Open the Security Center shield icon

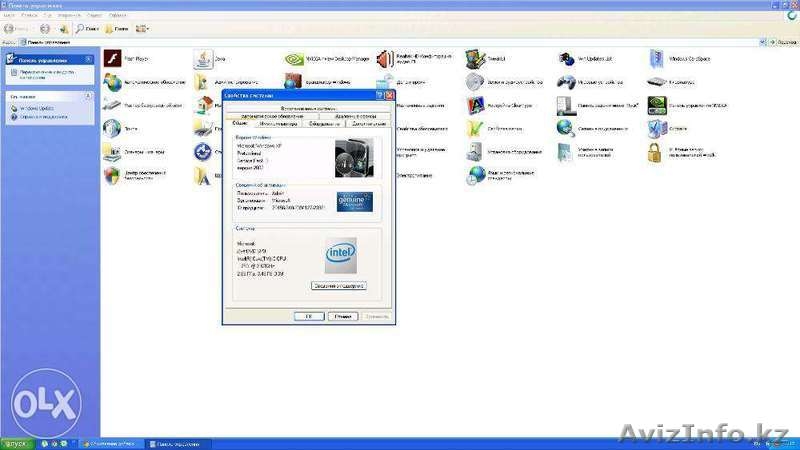point(113,175)
